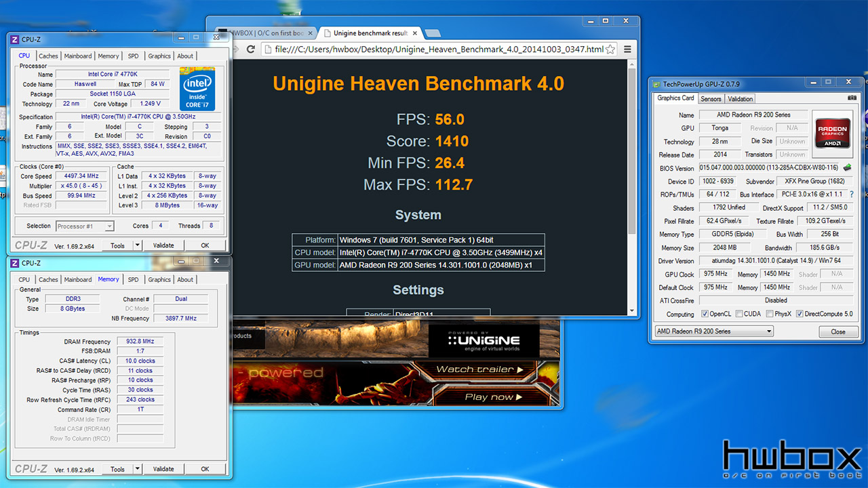Click the Core Voltage value 1.249 V

[x=150, y=104]
